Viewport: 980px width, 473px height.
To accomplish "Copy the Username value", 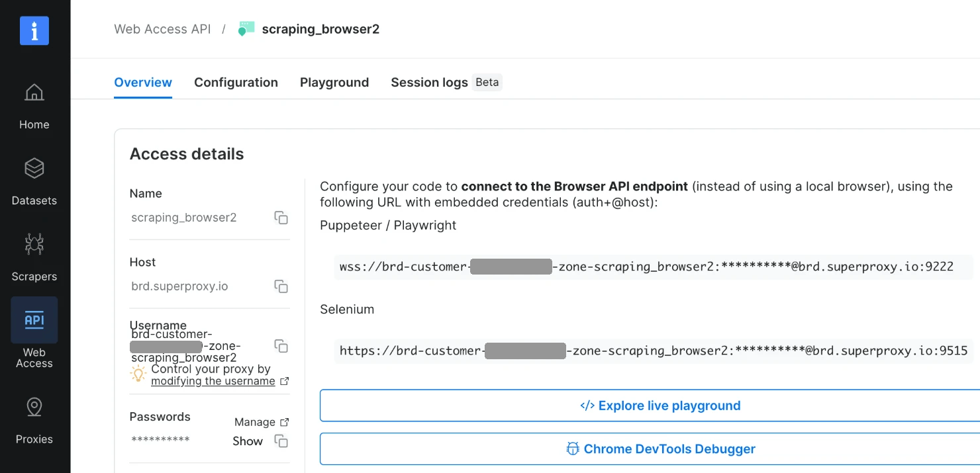I will tap(281, 346).
